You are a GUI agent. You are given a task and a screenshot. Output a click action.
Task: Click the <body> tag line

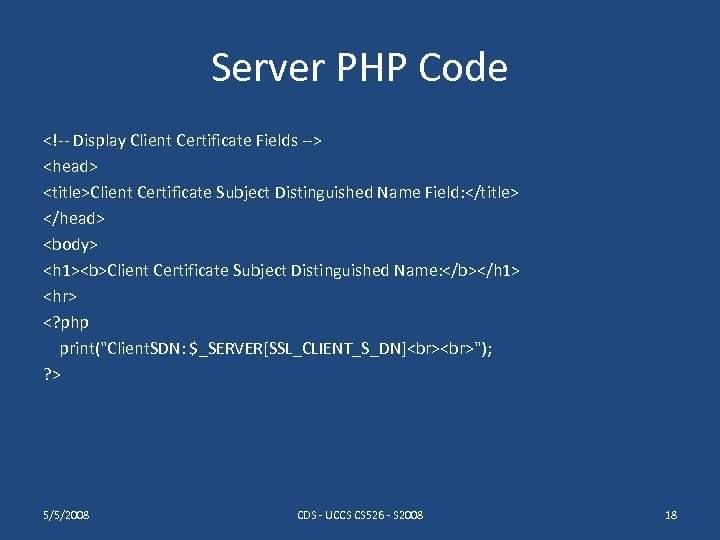[x=70, y=244]
